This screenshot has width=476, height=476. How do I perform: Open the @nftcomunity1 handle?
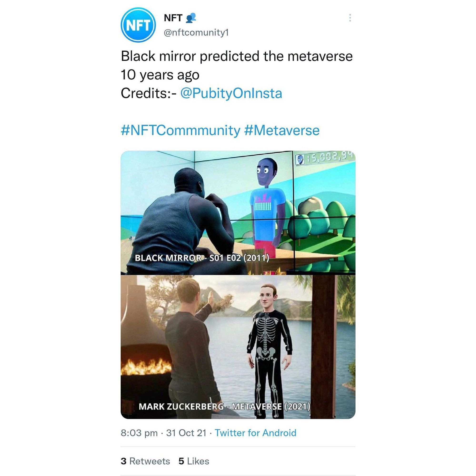click(x=196, y=33)
